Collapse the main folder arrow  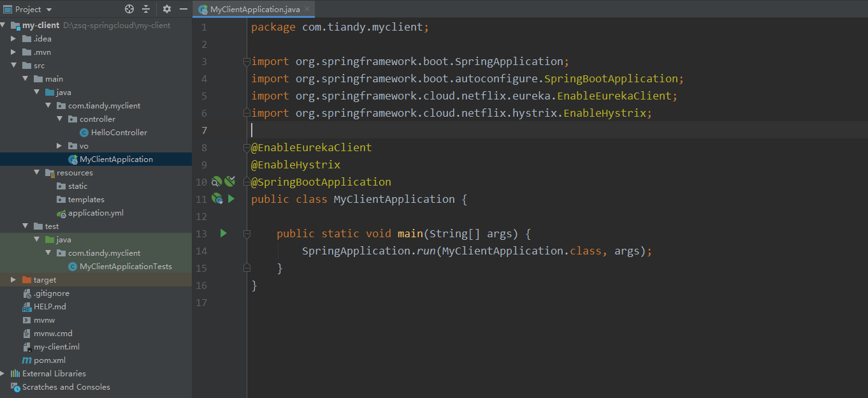25,79
